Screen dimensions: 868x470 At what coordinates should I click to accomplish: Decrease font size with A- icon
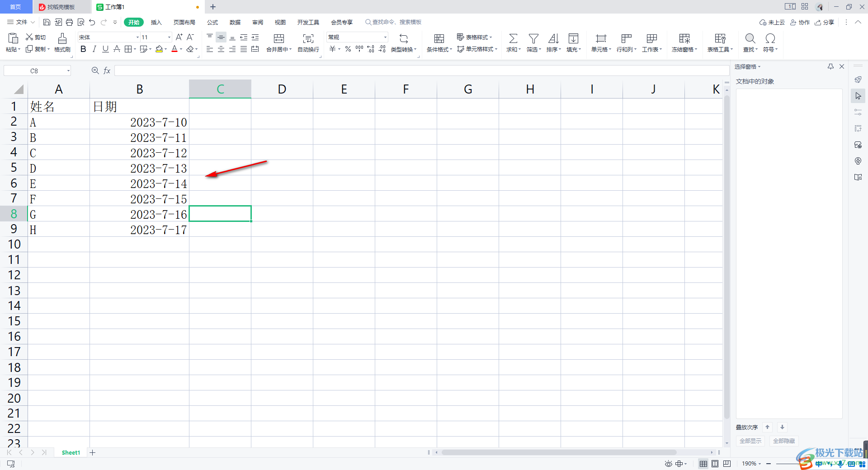(x=190, y=37)
